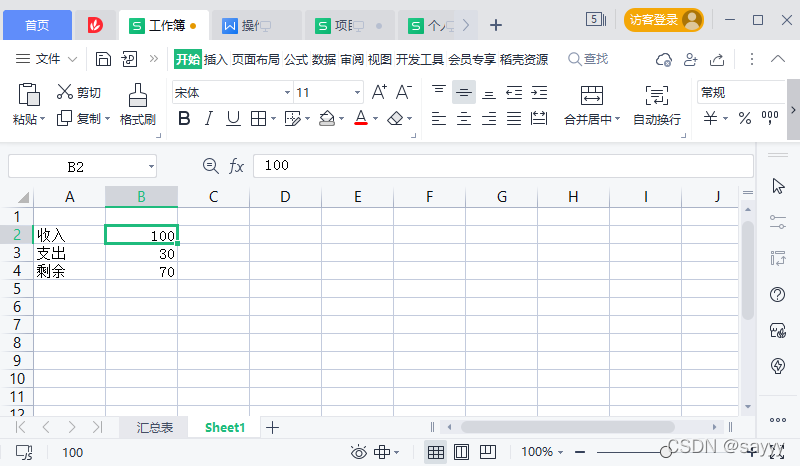Align cell text left
This screenshot has width=800, height=466.
[x=438, y=119]
